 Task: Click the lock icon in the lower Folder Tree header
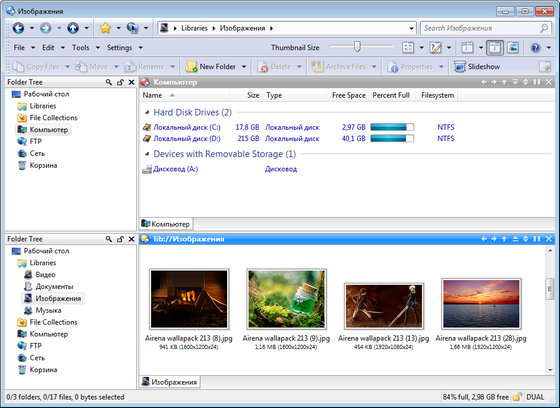coord(120,239)
